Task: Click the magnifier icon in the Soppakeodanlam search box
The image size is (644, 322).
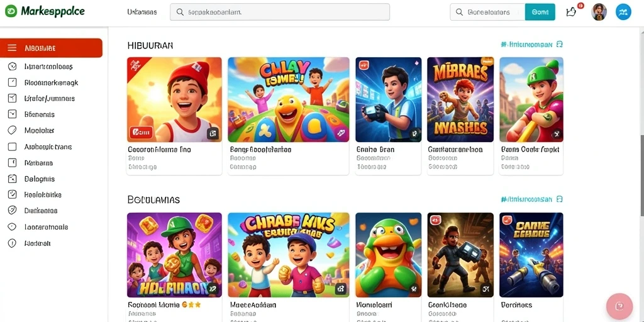Action: pos(179,13)
